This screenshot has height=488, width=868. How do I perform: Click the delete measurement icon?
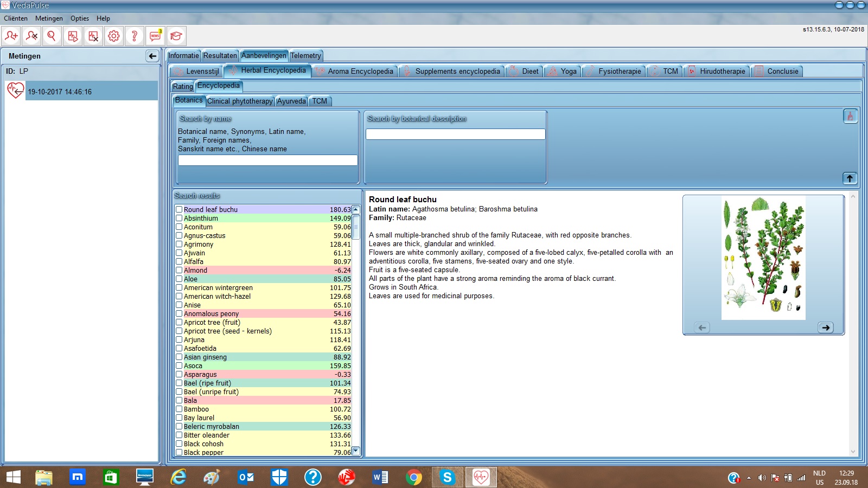click(x=93, y=36)
